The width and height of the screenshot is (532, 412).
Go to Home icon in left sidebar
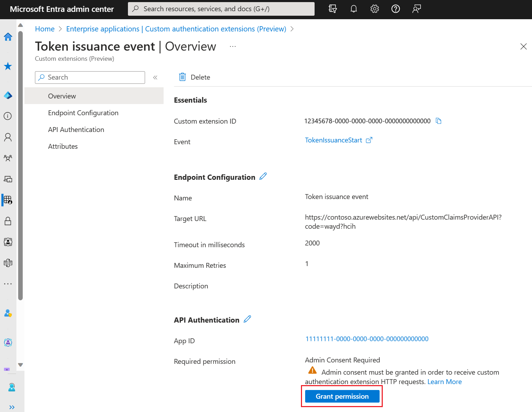point(8,37)
